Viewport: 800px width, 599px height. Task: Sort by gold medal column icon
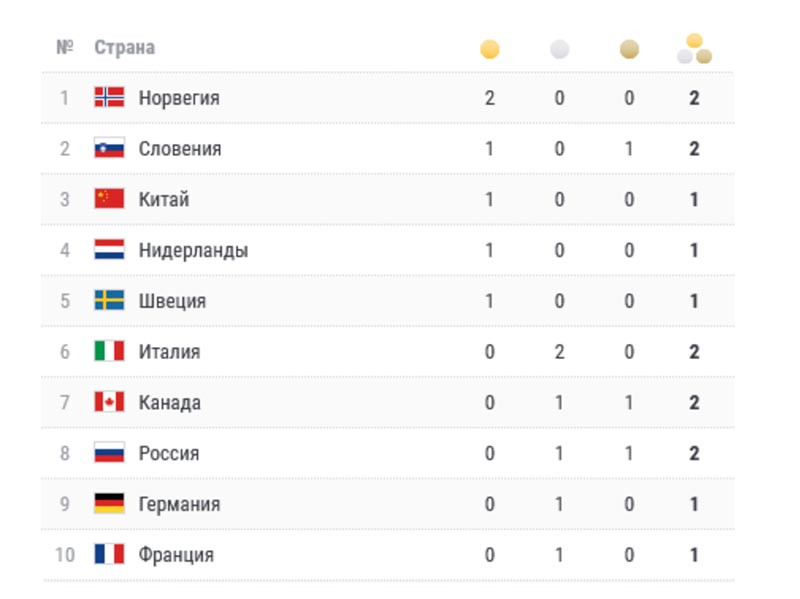pyautogui.click(x=489, y=49)
